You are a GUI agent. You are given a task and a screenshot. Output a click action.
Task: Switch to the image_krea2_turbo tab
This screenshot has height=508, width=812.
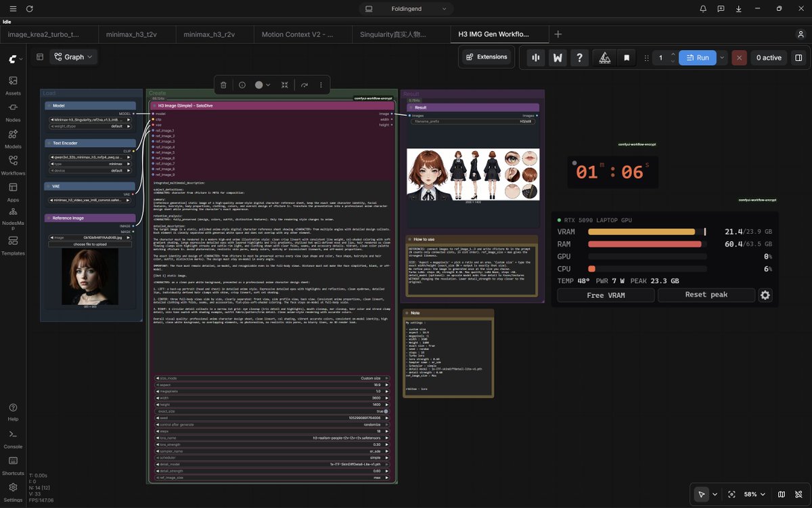(x=49, y=34)
